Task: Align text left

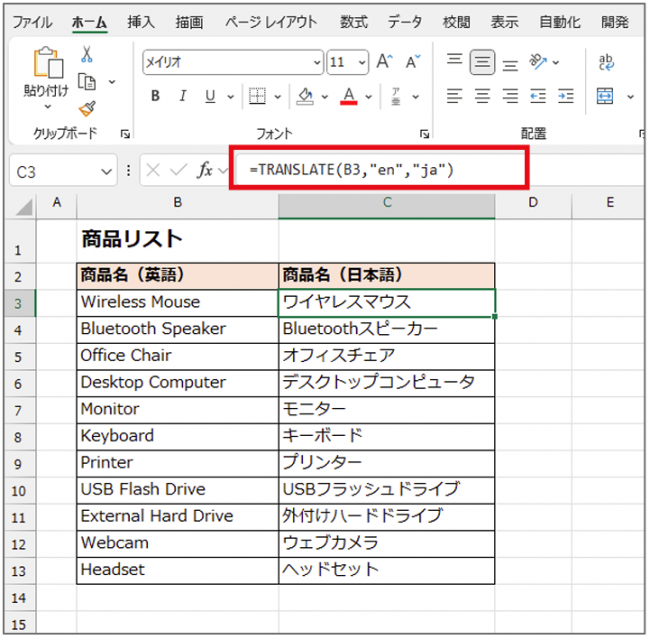Action: tap(454, 96)
